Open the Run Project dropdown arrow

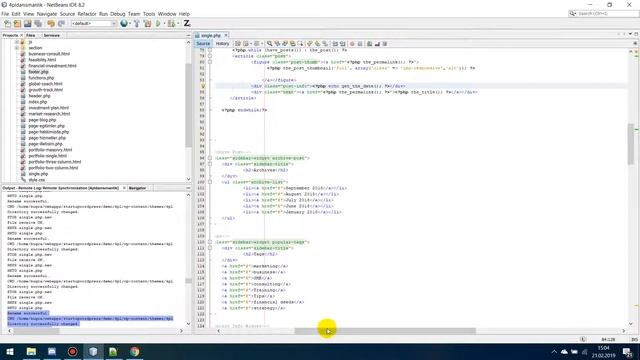164,24
